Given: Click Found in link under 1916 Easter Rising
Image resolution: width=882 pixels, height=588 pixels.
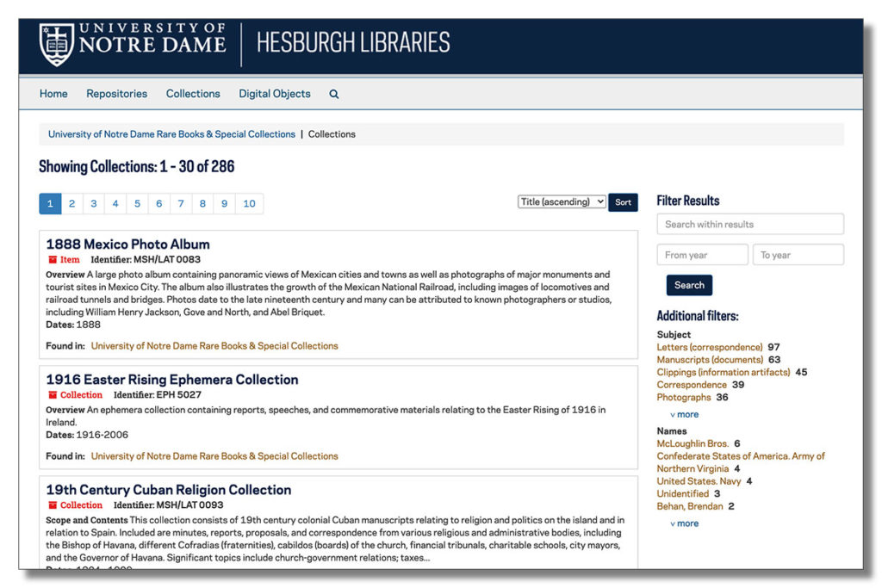Looking at the screenshot, I should (214, 456).
